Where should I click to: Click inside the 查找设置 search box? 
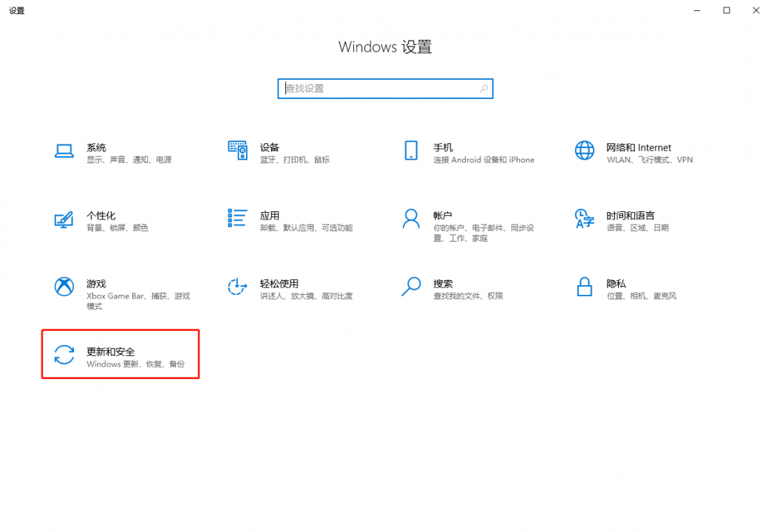pyautogui.click(x=377, y=89)
